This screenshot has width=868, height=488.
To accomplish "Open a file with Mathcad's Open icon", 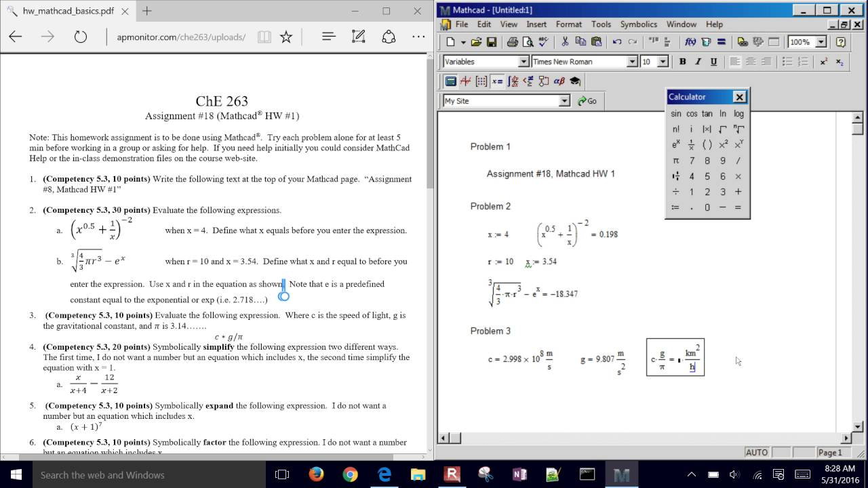I will (x=477, y=42).
